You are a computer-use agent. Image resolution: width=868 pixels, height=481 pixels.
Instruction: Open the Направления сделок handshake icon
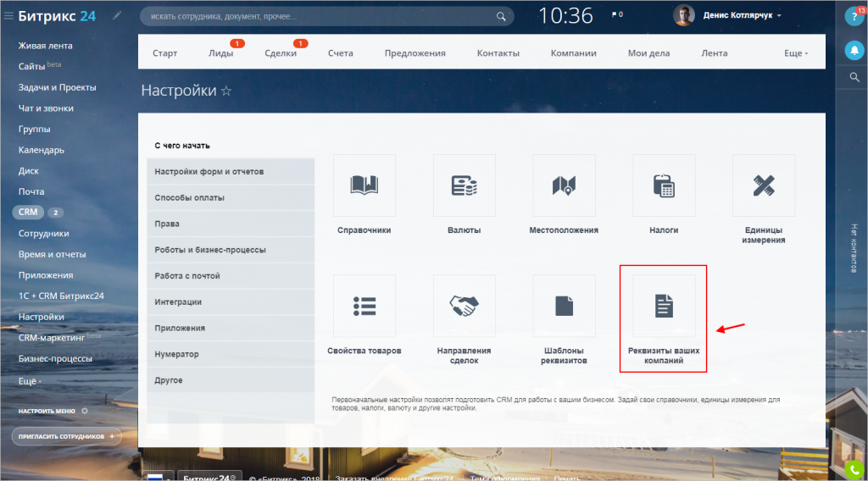point(464,306)
